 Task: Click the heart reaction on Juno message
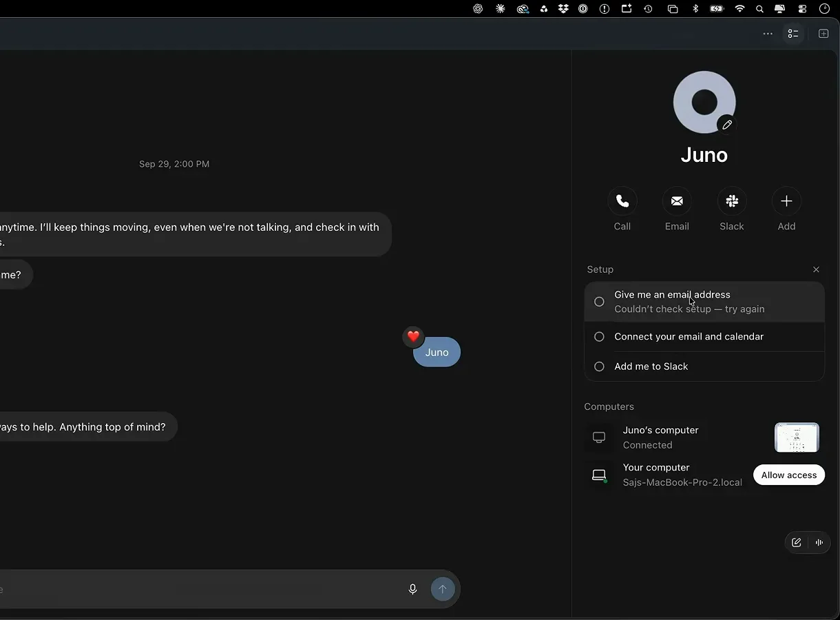point(413,336)
